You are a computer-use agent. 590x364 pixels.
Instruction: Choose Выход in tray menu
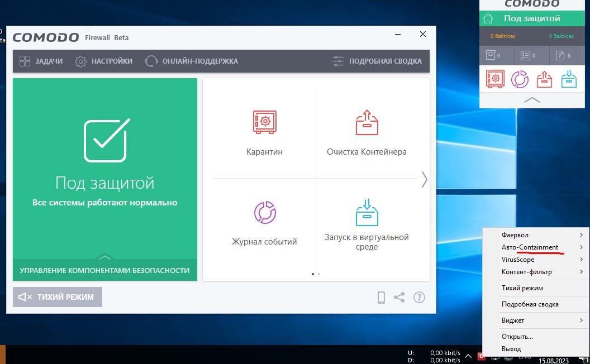[x=535, y=349]
